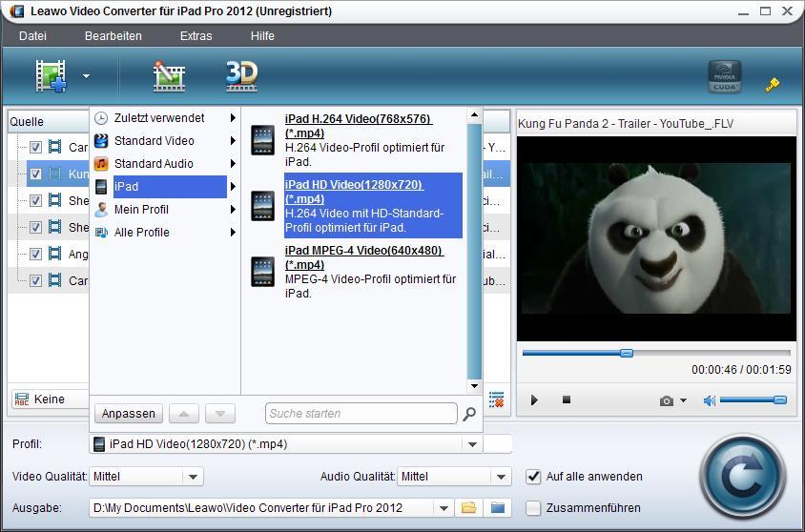Click the move-up arrow button next to Anpassen
This screenshot has height=532, width=805.
click(184, 414)
